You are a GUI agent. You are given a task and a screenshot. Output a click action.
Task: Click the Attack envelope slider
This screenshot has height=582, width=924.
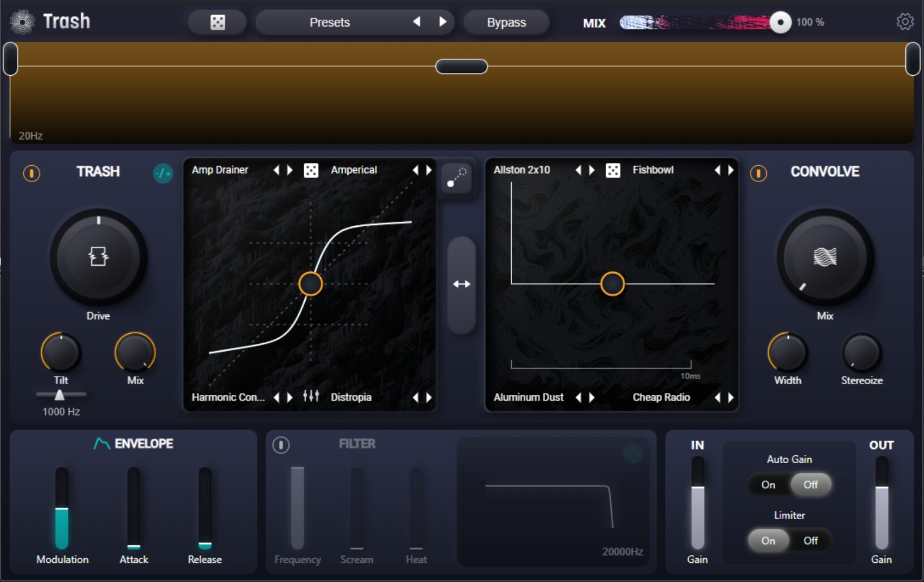point(133,508)
